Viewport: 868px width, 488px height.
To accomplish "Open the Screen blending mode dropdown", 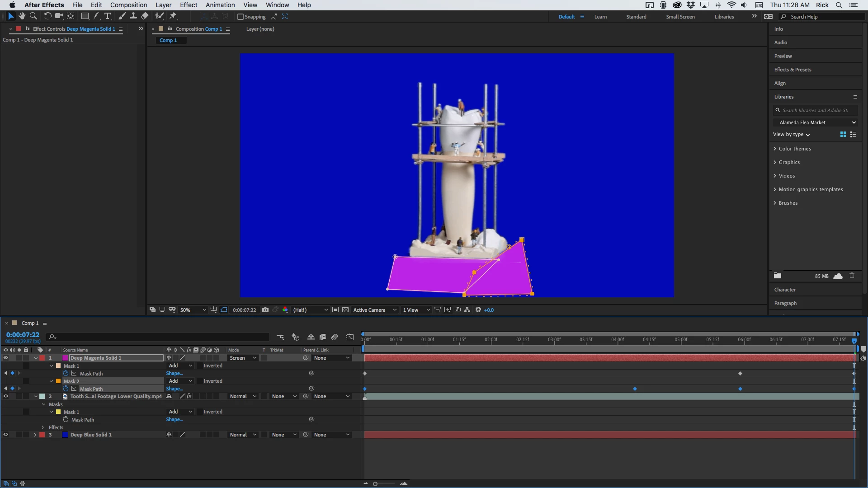I will click(243, 358).
